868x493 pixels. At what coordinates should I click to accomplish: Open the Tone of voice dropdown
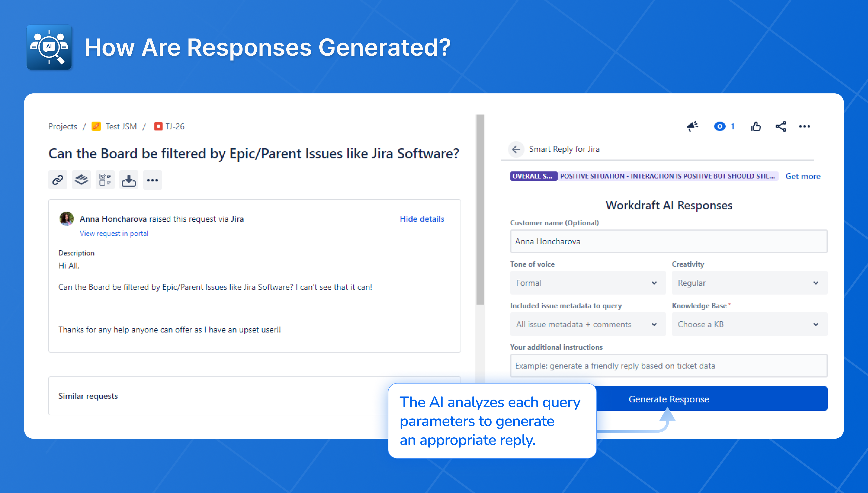[x=587, y=283]
